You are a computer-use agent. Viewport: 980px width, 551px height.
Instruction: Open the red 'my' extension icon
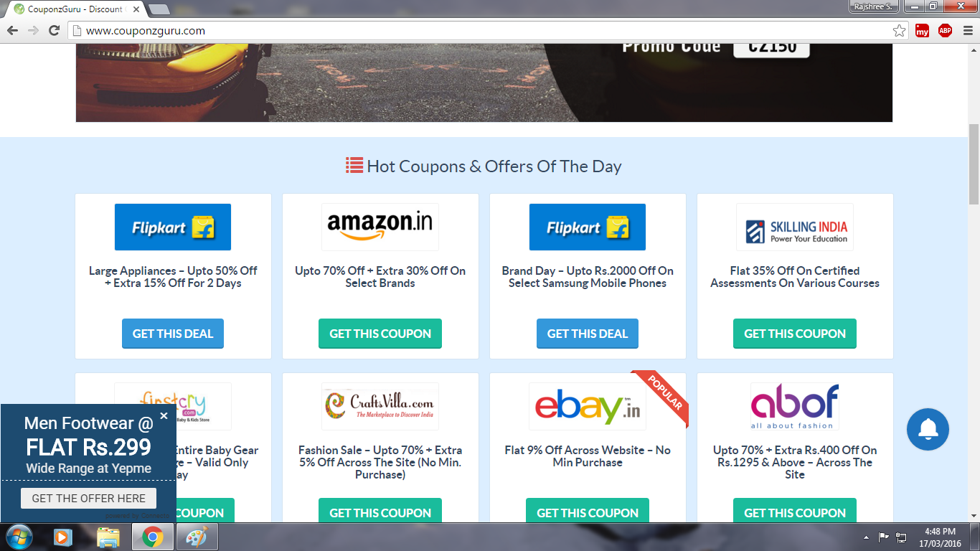(x=922, y=31)
